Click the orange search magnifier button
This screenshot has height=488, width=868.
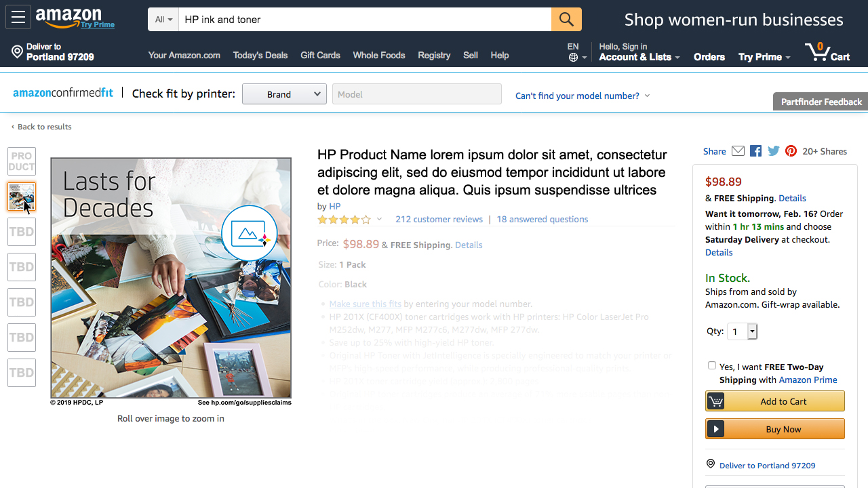point(566,20)
